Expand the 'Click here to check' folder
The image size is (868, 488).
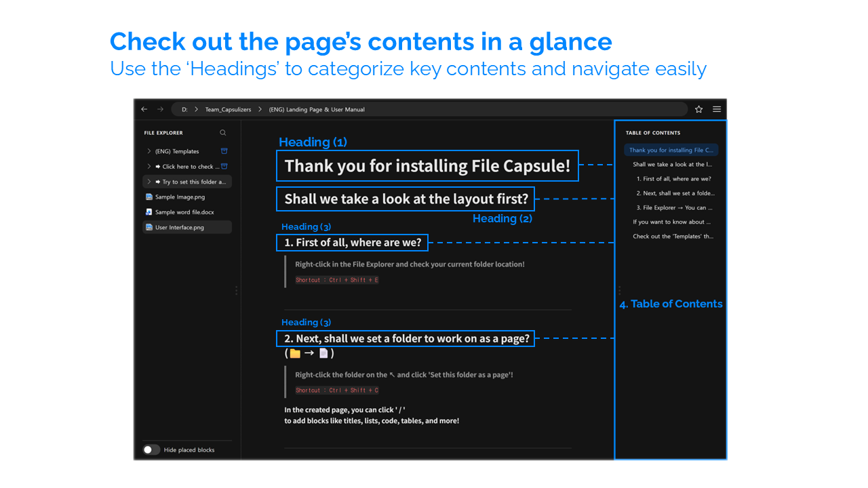[x=149, y=166]
